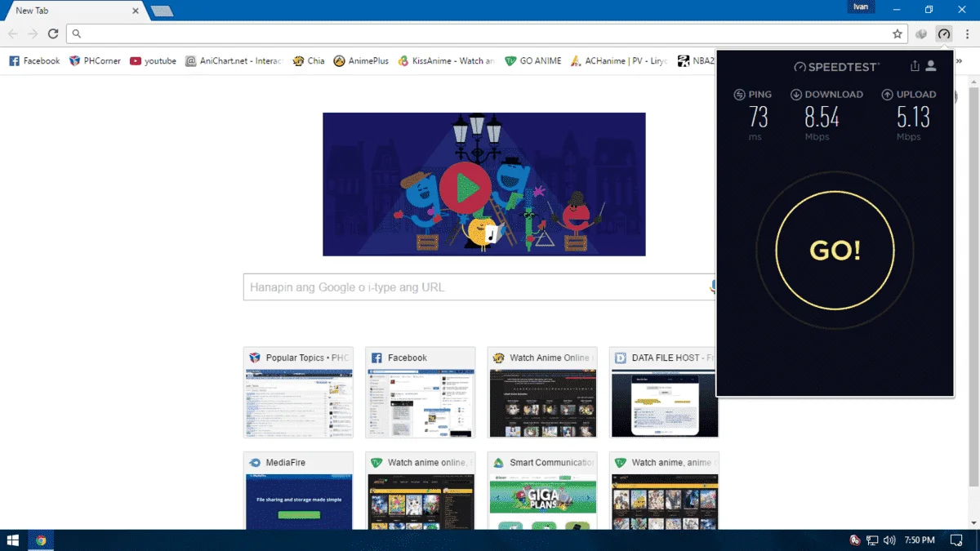Viewport: 980px width, 551px height.
Task: Reload the page
Action: [53, 33]
